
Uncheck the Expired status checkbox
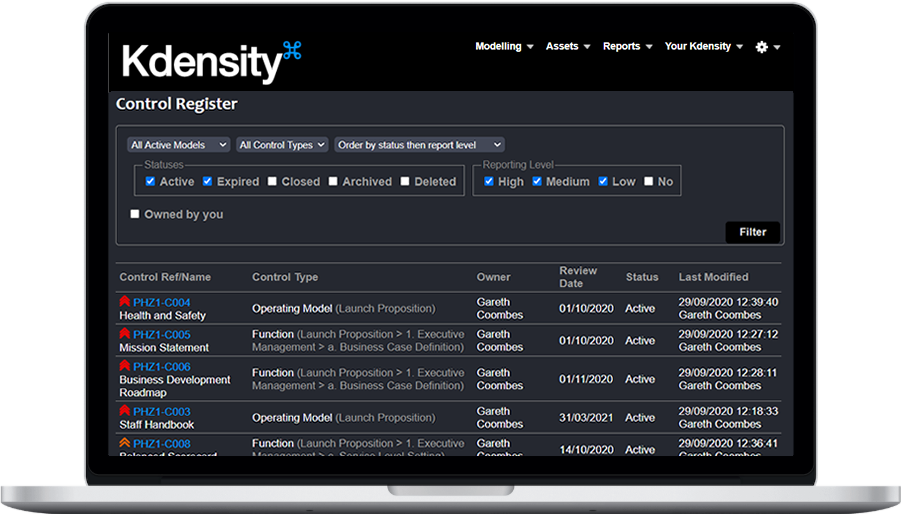coord(207,181)
